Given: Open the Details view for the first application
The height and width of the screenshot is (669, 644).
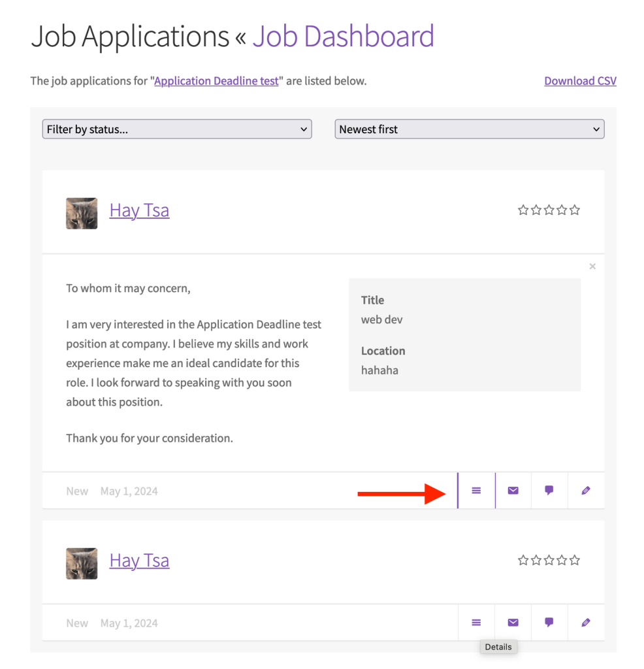Looking at the screenshot, I should point(476,491).
